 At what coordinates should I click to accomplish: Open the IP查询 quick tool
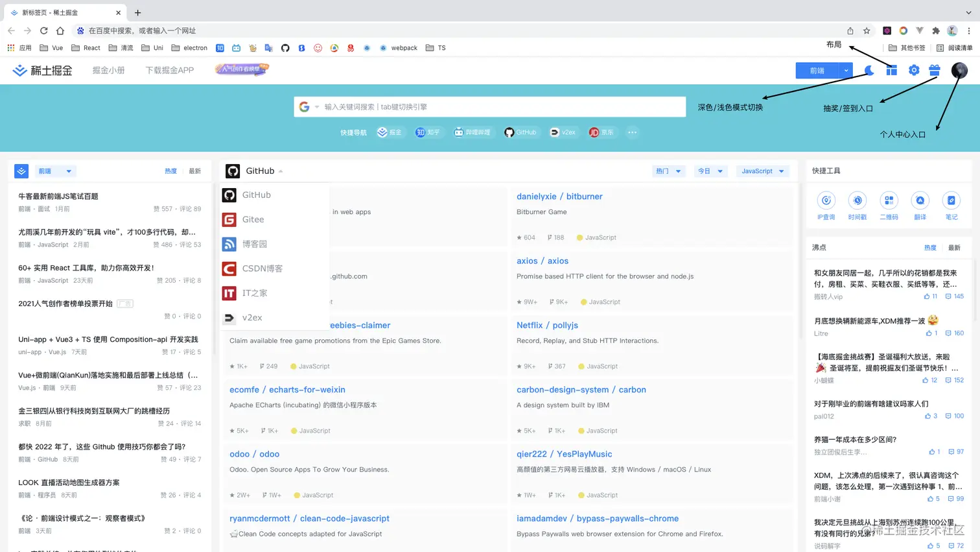826,206
